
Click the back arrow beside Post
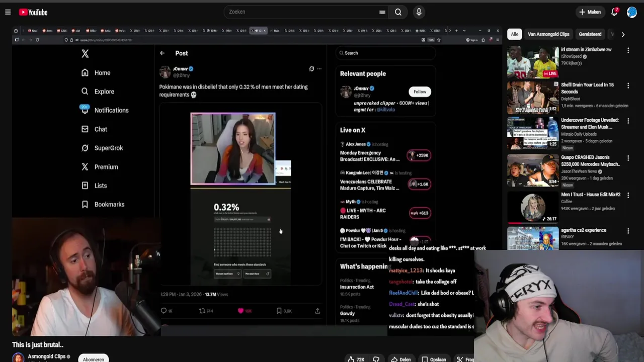coord(162,53)
